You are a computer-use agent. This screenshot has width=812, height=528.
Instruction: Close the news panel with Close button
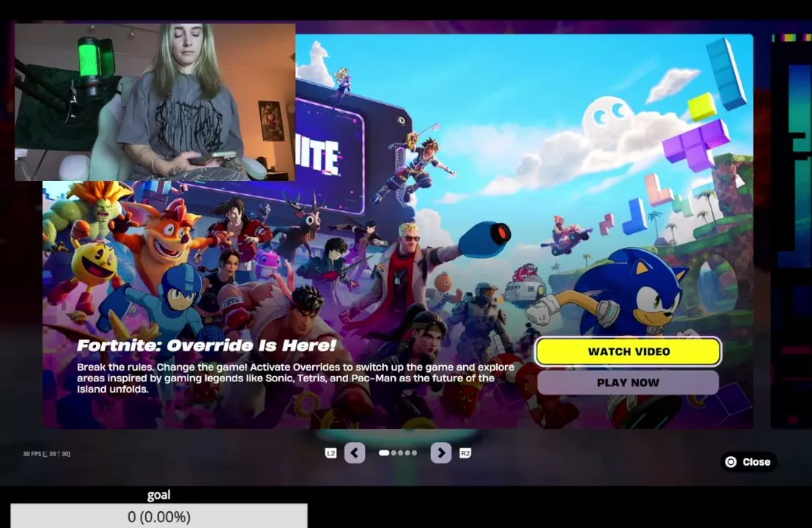click(x=748, y=462)
